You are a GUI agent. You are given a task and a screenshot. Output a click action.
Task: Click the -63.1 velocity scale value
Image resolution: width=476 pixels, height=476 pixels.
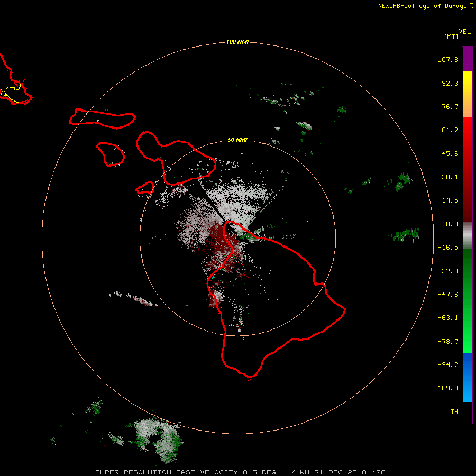tap(448, 318)
